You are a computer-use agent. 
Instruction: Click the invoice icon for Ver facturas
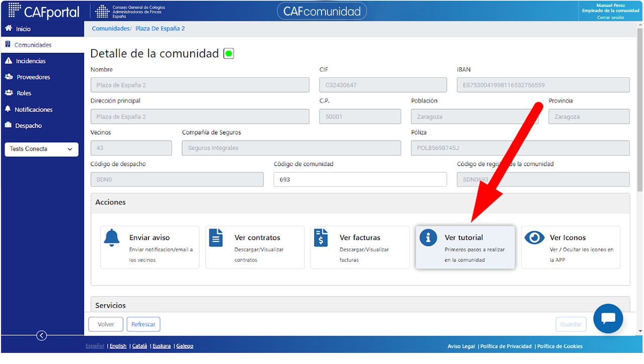[321, 238]
